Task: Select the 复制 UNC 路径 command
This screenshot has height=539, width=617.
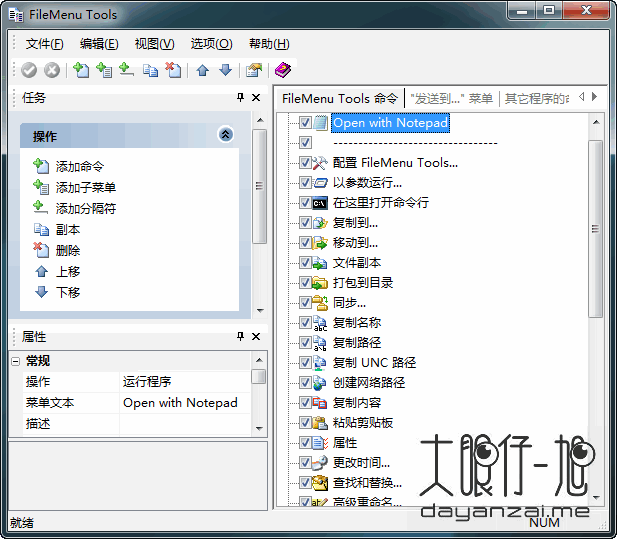Action: pos(374,362)
